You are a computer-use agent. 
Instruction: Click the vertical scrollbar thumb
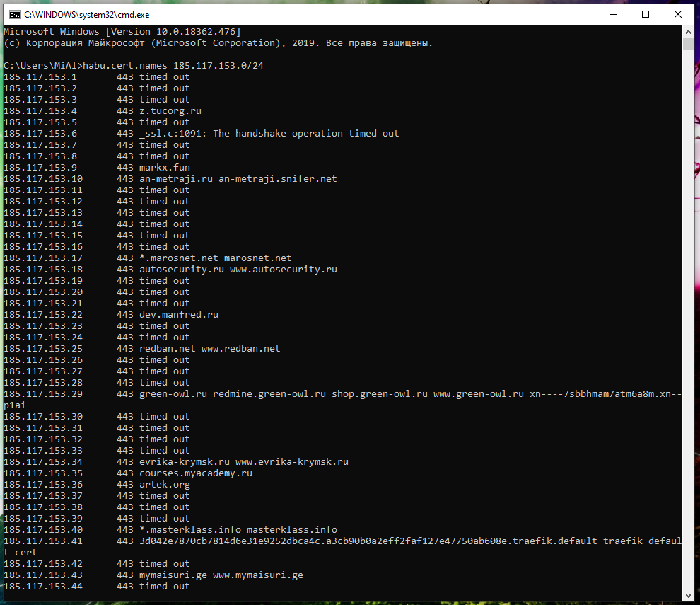point(688,44)
